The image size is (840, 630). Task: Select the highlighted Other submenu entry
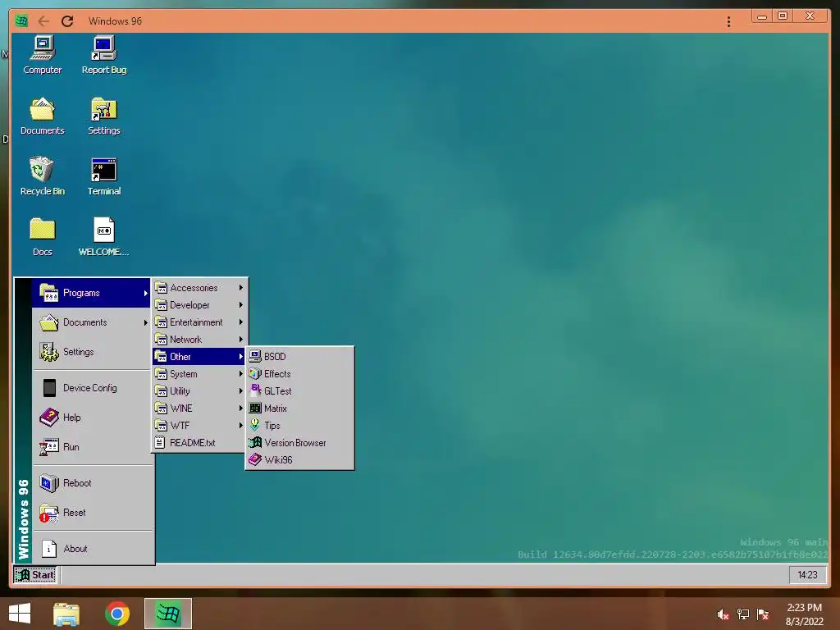[x=199, y=356]
